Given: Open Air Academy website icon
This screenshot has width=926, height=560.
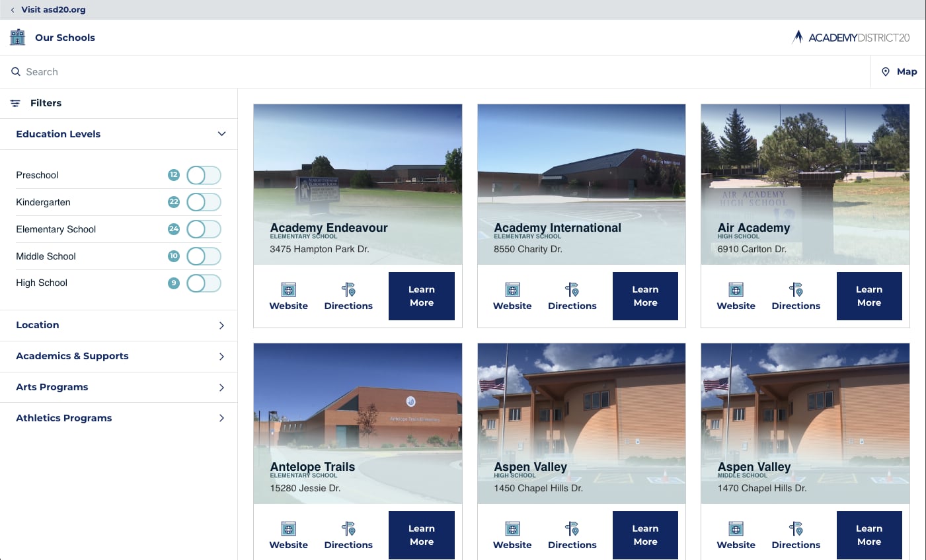Looking at the screenshot, I should coord(736,290).
